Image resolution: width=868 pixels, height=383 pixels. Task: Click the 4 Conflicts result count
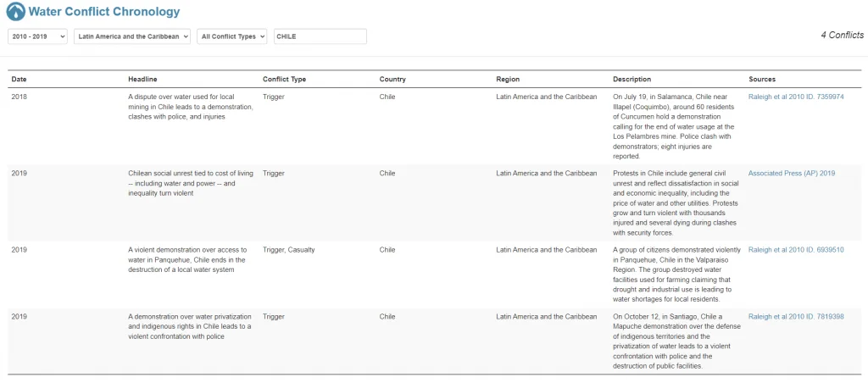click(842, 35)
